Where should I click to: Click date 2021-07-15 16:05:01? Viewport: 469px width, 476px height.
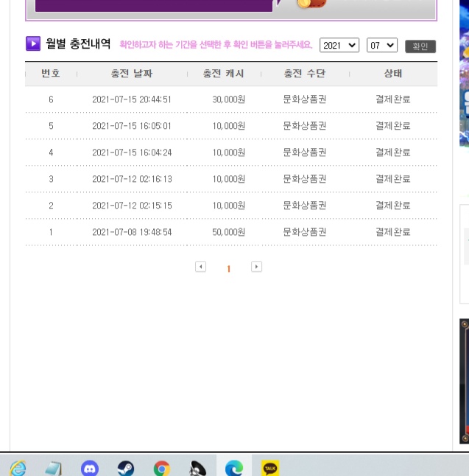click(132, 126)
